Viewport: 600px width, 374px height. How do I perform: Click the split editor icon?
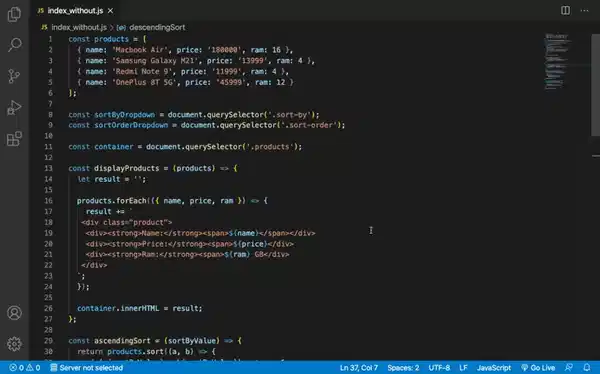[x=565, y=10]
